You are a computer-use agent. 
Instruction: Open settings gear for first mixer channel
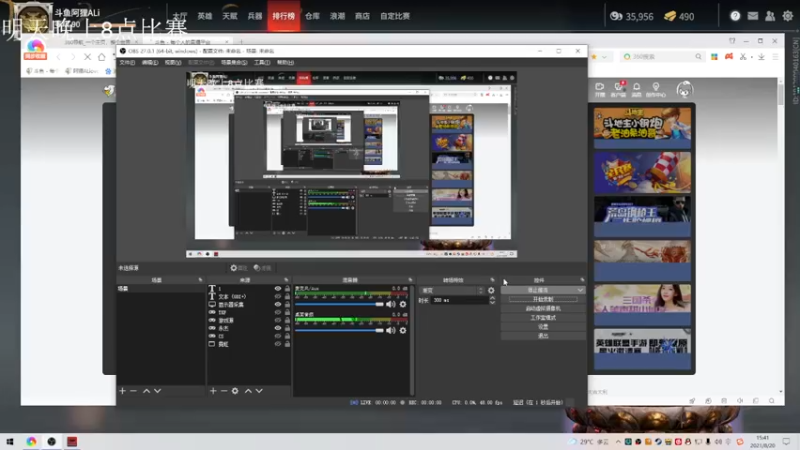[403, 304]
